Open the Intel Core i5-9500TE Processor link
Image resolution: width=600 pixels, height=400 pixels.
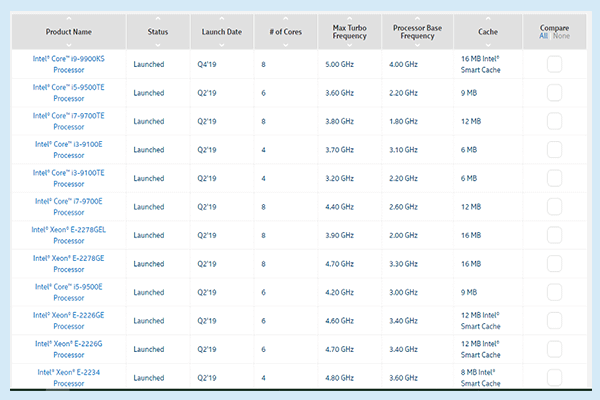(x=69, y=92)
